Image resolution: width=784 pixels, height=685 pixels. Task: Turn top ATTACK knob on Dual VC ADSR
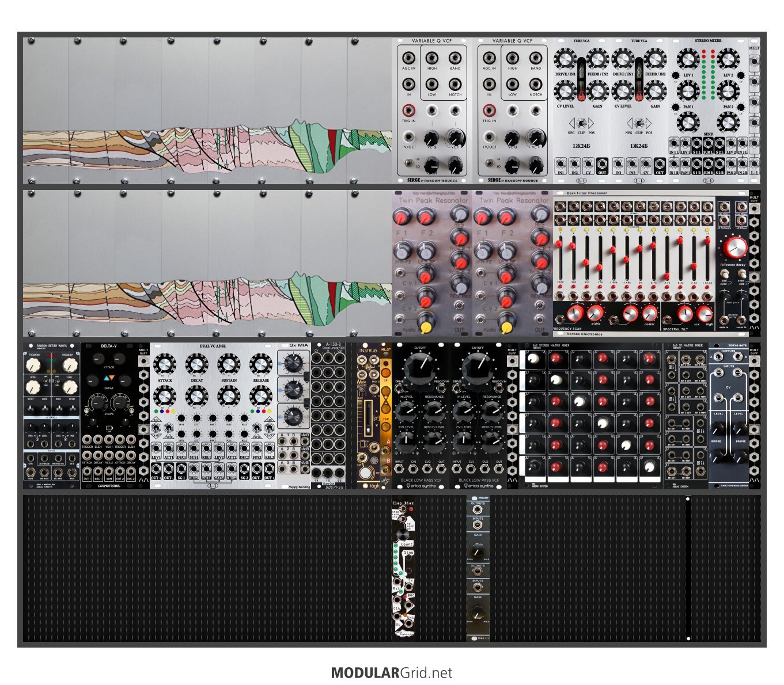pyautogui.click(x=165, y=366)
